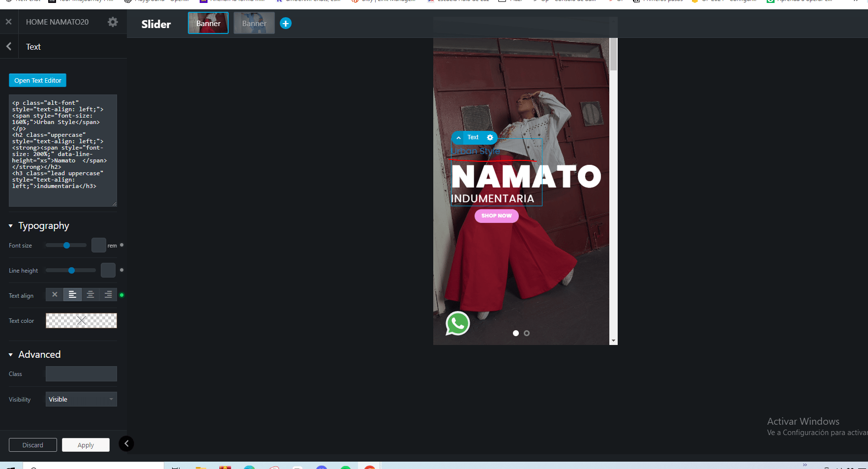
Task: Select the second Banner slide tab
Action: click(254, 23)
